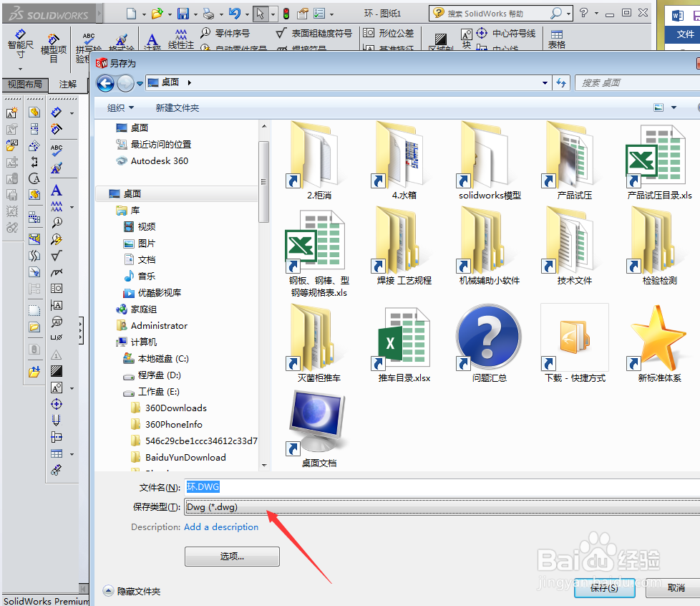Viewport: 700px width, 606px height.
Task: Run the Spell Checker (拼写检验) tool
Action: (x=89, y=39)
